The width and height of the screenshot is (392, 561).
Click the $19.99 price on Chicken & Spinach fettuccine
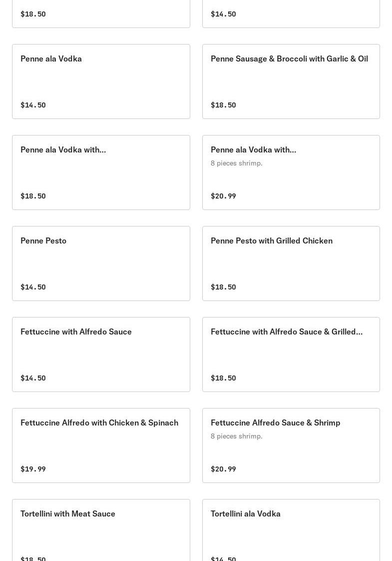pos(33,469)
